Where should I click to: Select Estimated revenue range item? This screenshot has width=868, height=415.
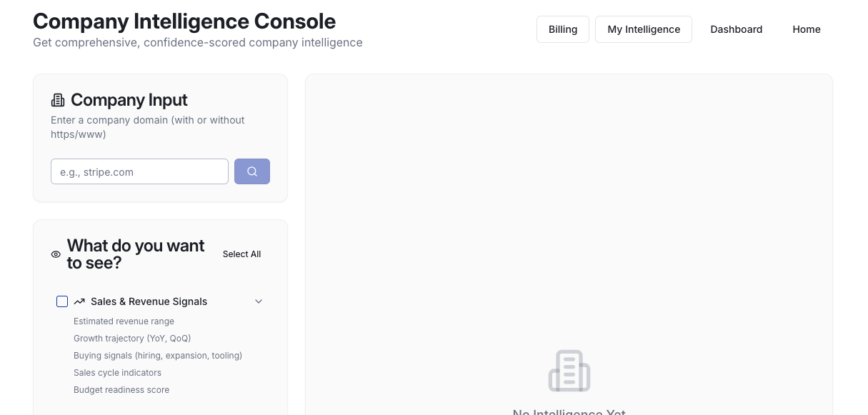click(124, 321)
